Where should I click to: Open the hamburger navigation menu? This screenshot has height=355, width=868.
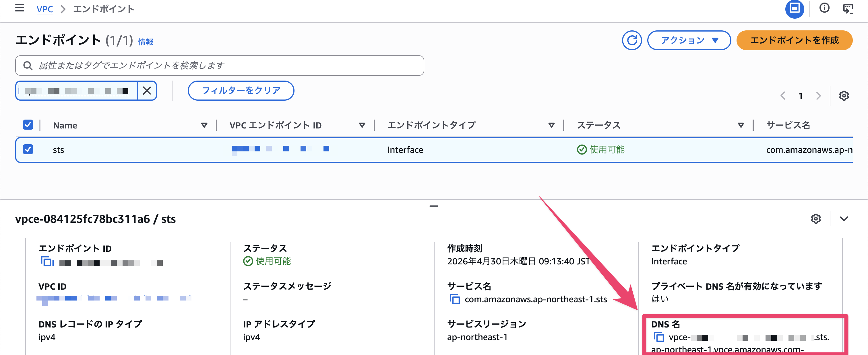click(20, 8)
